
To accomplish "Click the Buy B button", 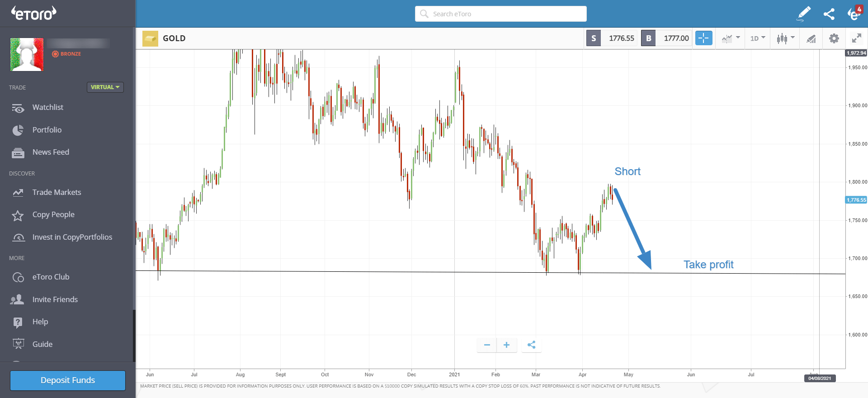I will (x=648, y=38).
